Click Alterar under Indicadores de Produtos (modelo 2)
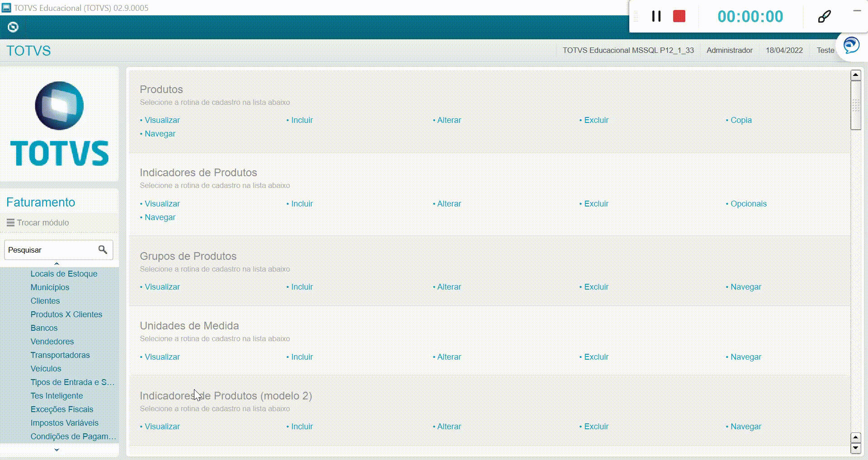 click(x=449, y=427)
